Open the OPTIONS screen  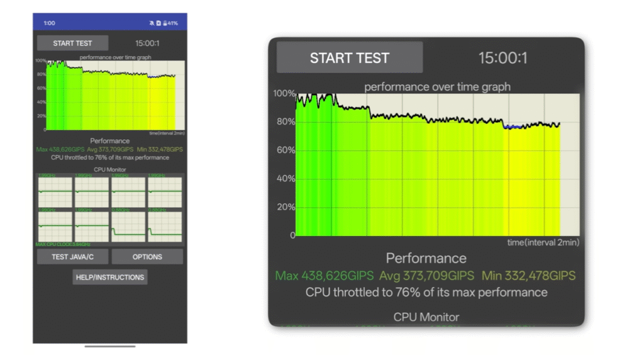tap(147, 257)
